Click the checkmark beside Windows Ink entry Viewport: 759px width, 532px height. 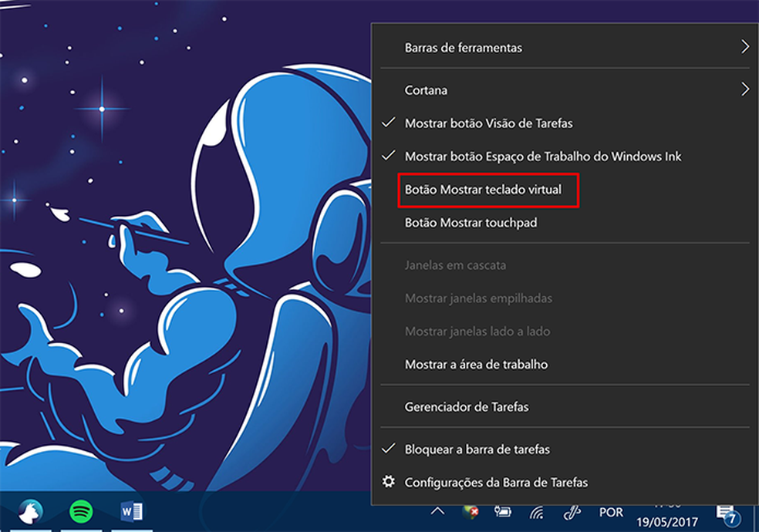pyautogui.click(x=389, y=155)
